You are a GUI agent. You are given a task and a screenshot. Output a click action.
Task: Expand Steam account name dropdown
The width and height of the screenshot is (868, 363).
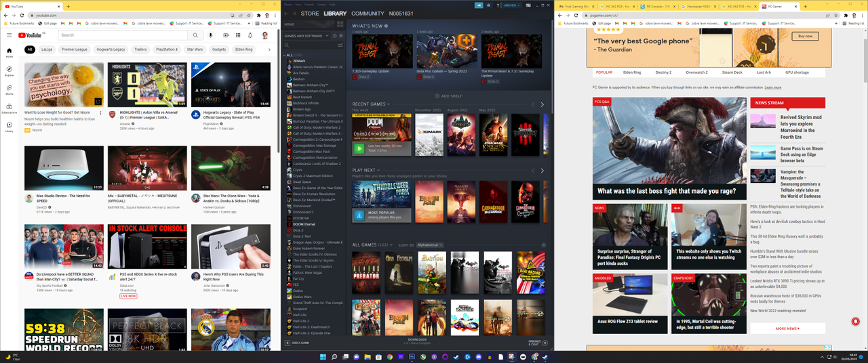[x=513, y=5]
